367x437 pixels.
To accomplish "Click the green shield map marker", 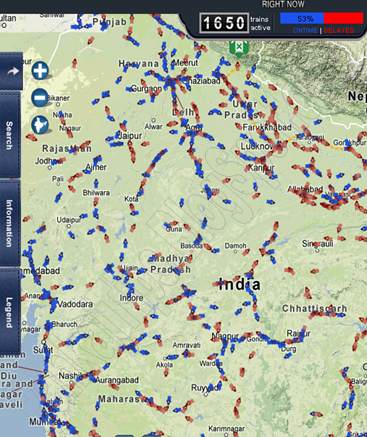I will [x=239, y=48].
